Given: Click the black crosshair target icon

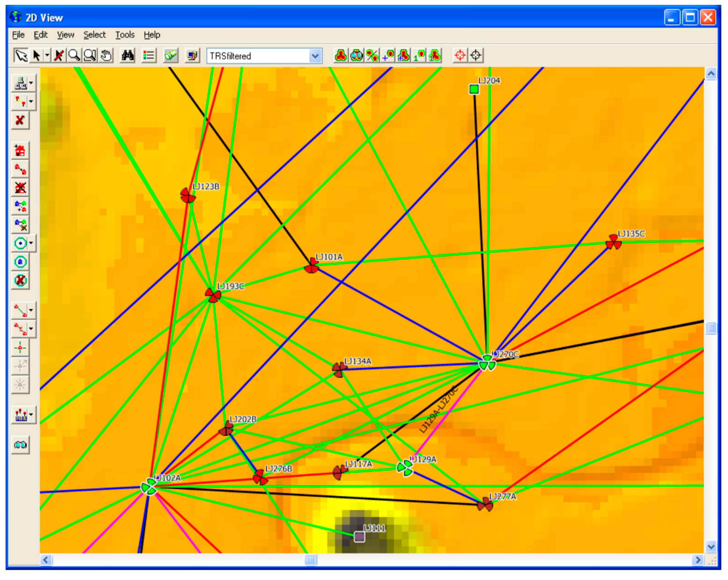Looking at the screenshot, I should 475,55.
